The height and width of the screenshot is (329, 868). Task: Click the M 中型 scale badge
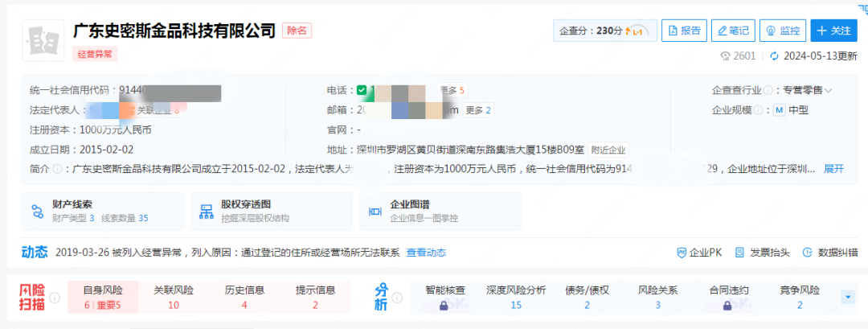[791, 110]
